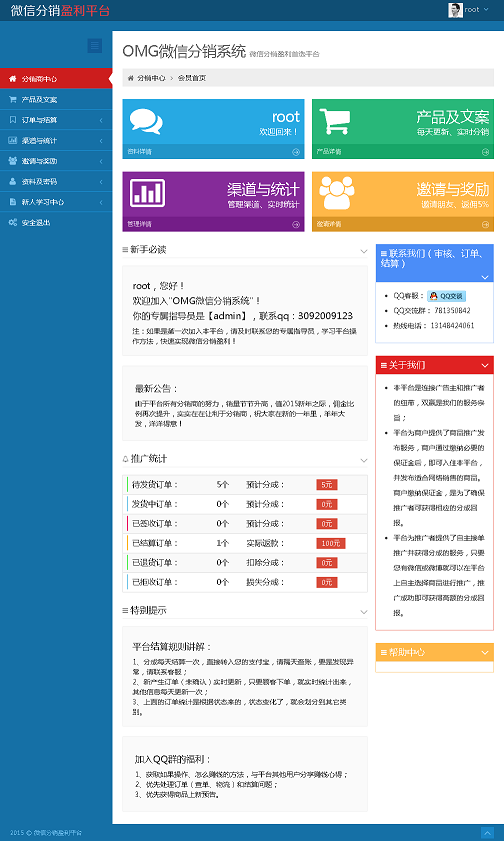Click the gears icon beside 安全退出

point(13,222)
